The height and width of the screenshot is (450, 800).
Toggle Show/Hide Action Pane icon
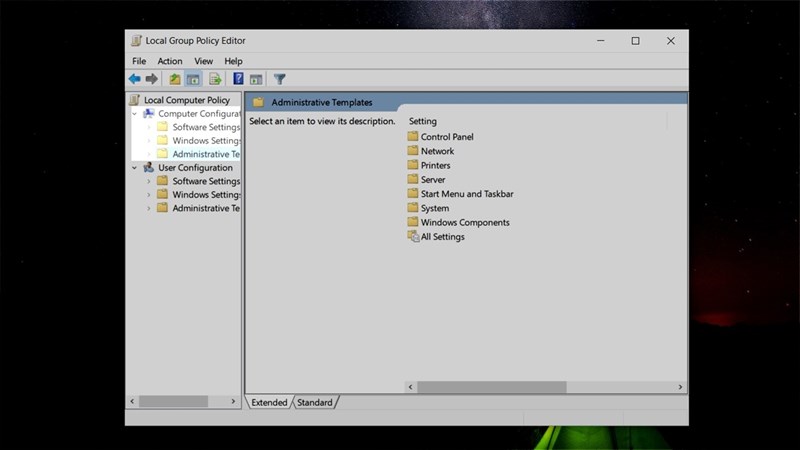point(256,79)
